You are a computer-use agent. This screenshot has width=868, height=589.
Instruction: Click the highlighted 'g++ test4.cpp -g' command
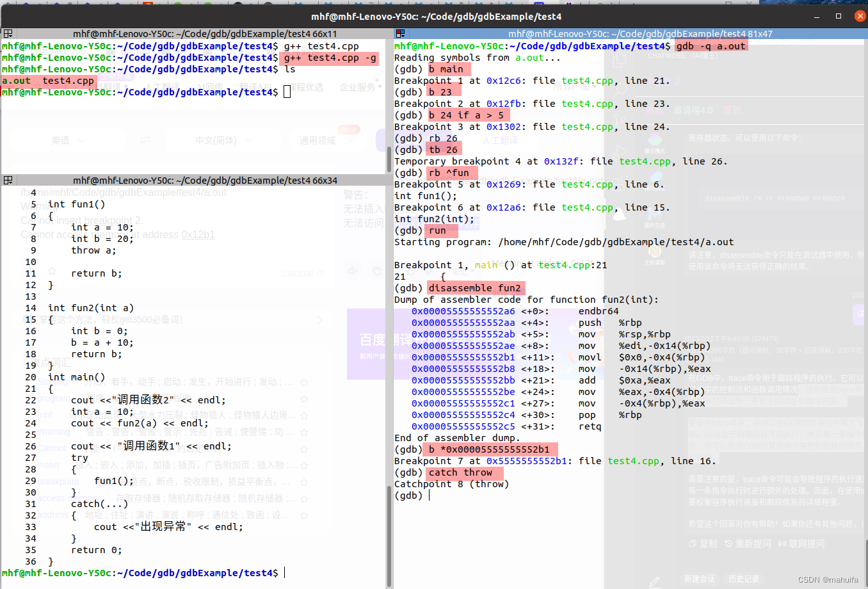click(330, 58)
